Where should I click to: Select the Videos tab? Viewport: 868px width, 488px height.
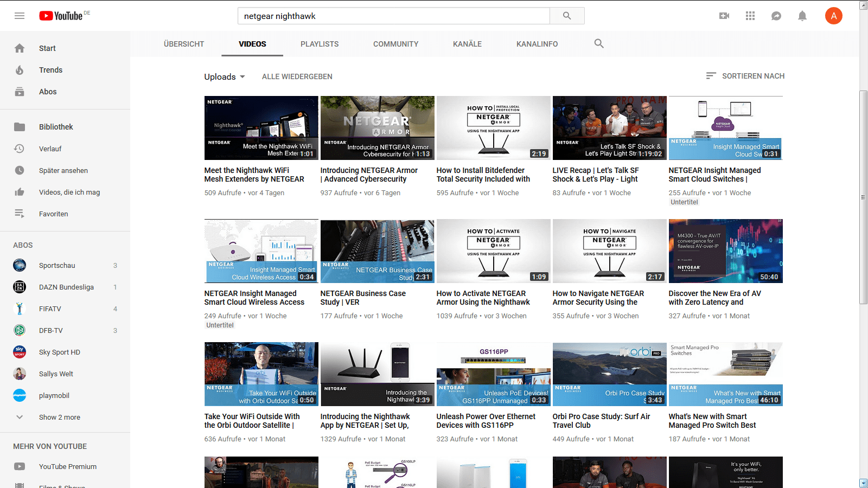coord(252,44)
